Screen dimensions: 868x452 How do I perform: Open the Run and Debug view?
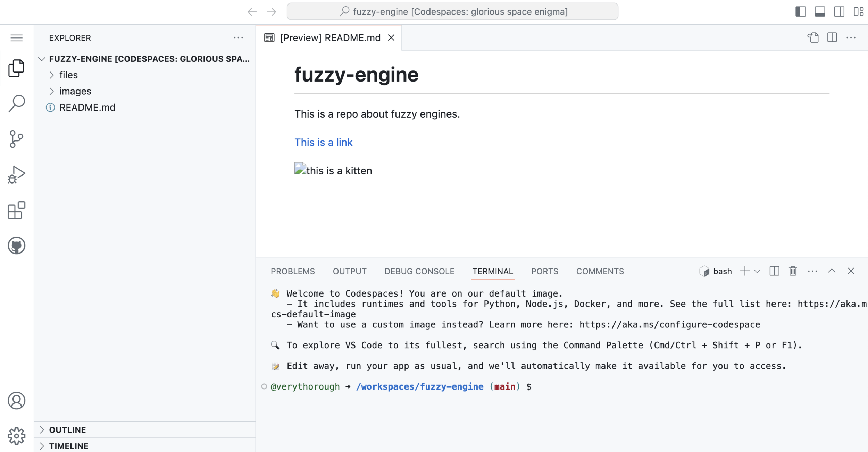coord(16,174)
